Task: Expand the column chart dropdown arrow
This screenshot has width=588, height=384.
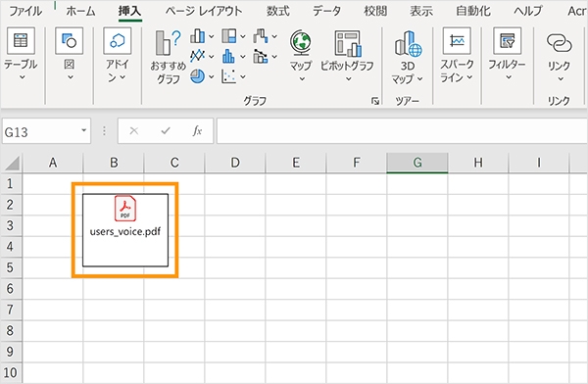Action: point(212,36)
